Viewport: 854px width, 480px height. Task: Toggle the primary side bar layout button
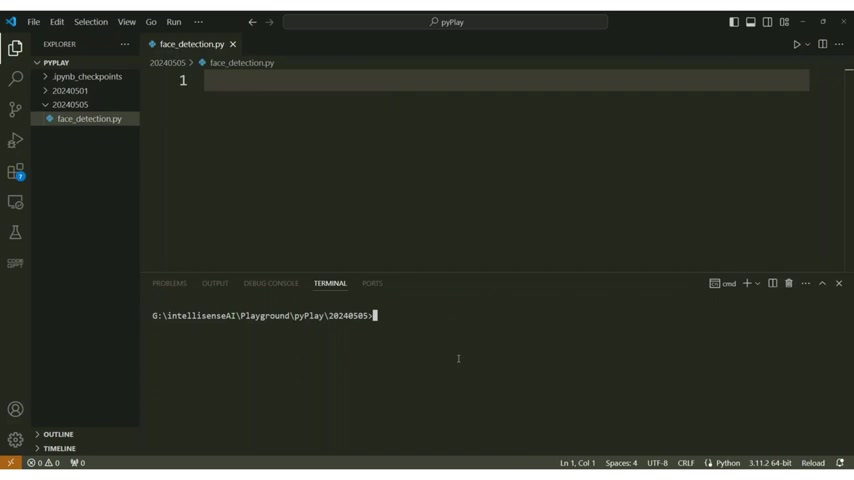point(734,22)
